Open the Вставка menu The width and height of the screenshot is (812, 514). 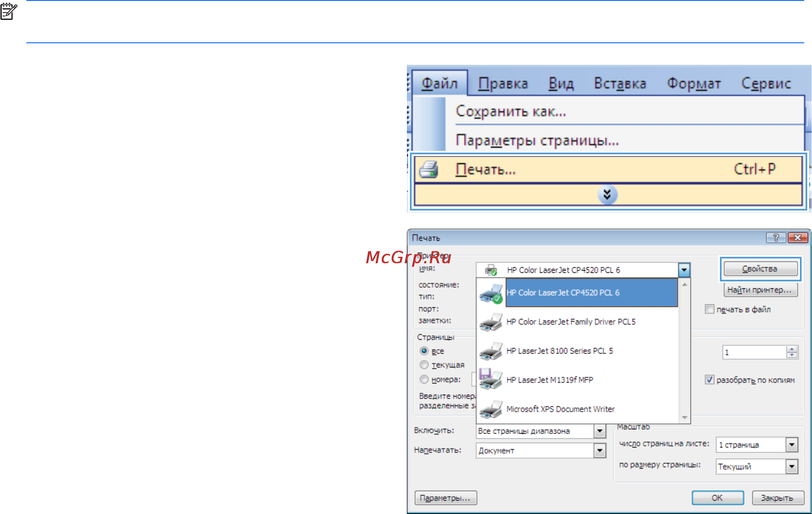tap(620, 83)
